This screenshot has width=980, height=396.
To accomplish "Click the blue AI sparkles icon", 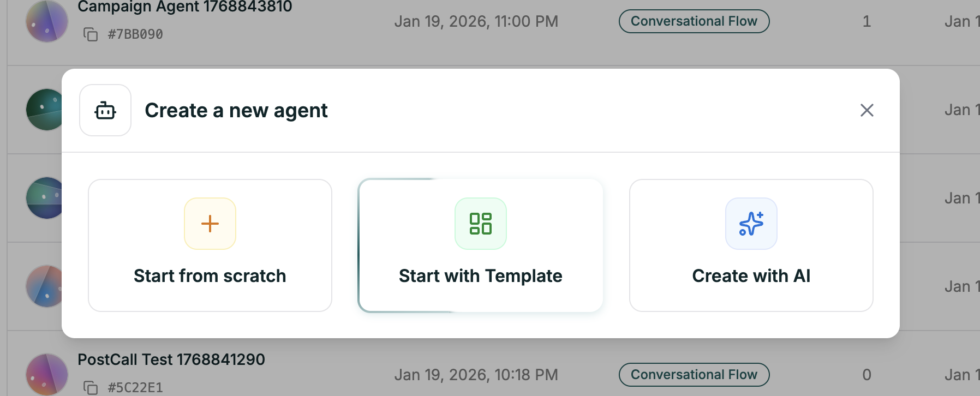I will click(751, 223).
